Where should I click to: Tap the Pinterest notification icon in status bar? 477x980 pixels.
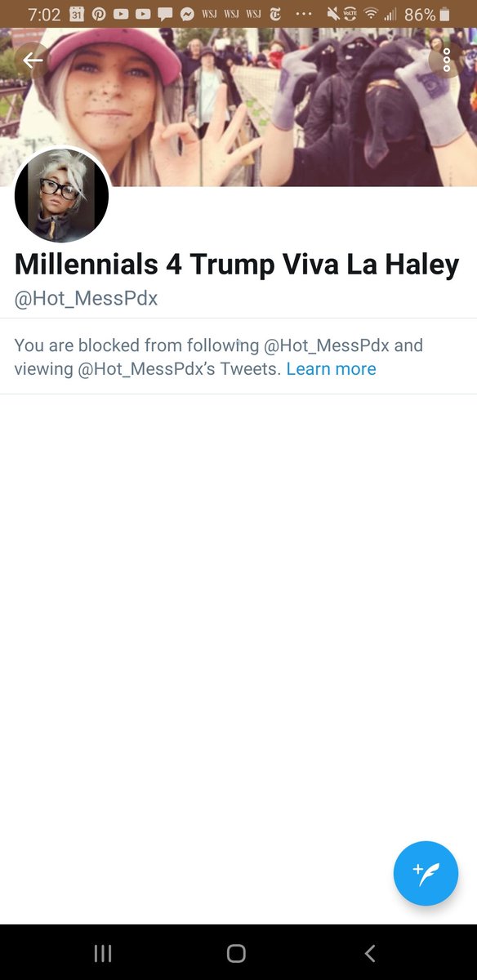pyautogui.click(x=100, y=14)
